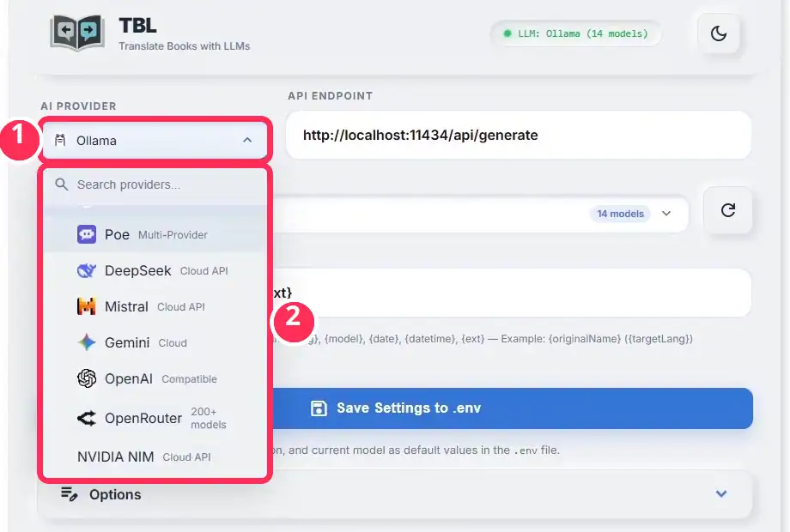Viewport: 790px width, 532px height.
Task: Refresh the model list
Action: pyautogui.click(x=728, y=210)
